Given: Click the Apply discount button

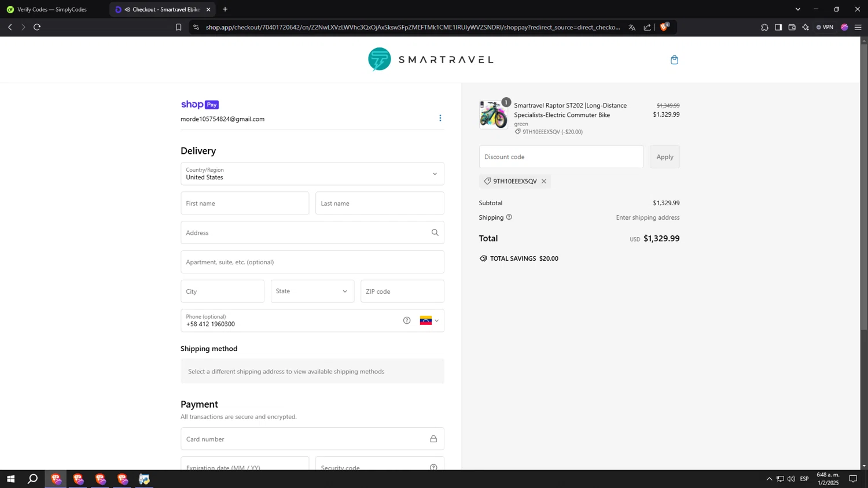Looking at the screenshot, I should point(665,157).
